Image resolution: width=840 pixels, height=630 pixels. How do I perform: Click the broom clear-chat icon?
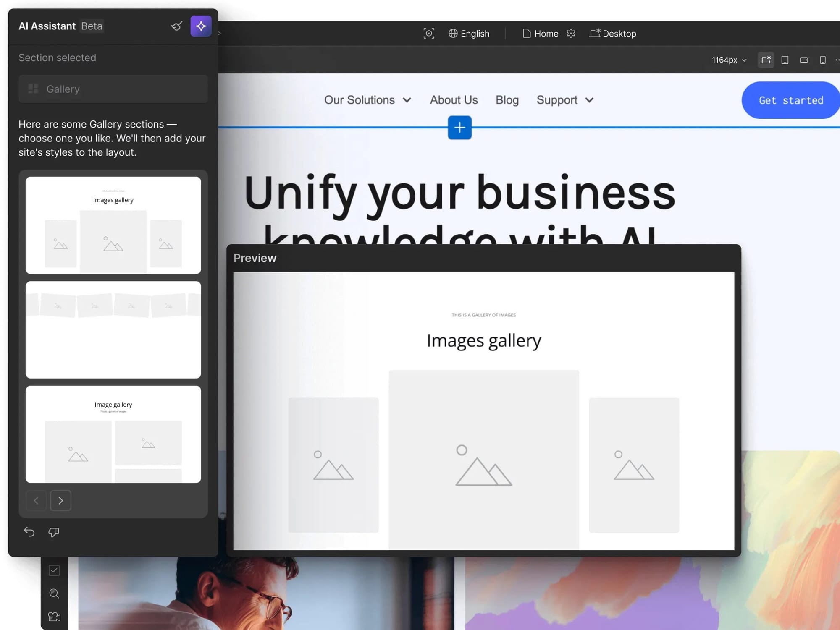pos(176,26)
